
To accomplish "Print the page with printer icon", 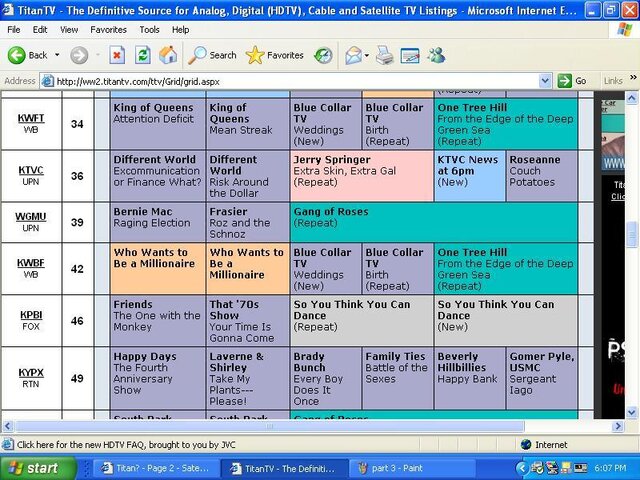I will coord(384,55).
